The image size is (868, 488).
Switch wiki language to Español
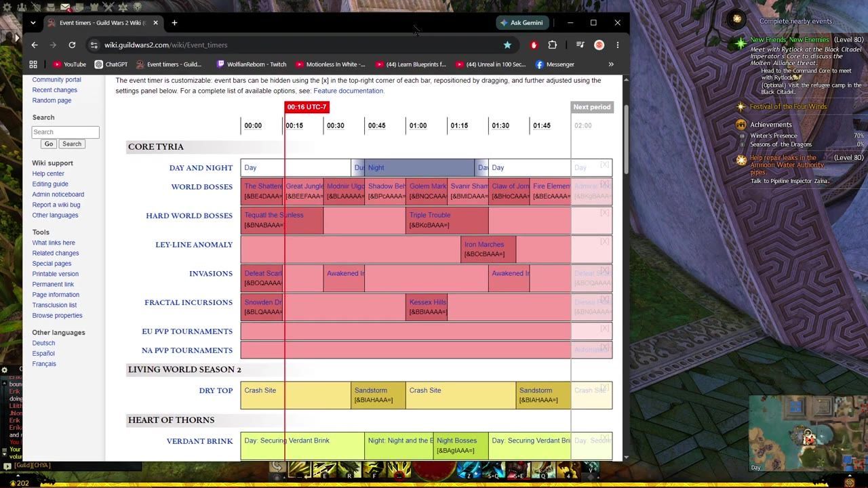click(43, 354)
